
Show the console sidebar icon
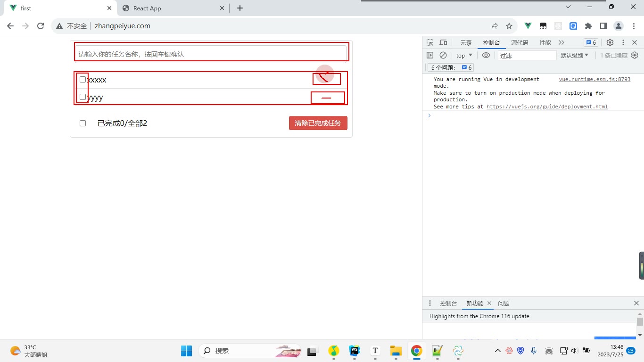(430, 55)
